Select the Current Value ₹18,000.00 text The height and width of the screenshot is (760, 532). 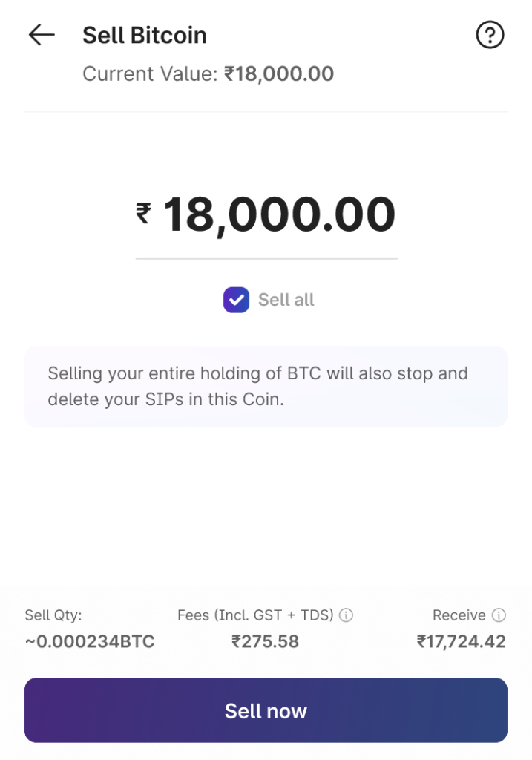point(280,74)
